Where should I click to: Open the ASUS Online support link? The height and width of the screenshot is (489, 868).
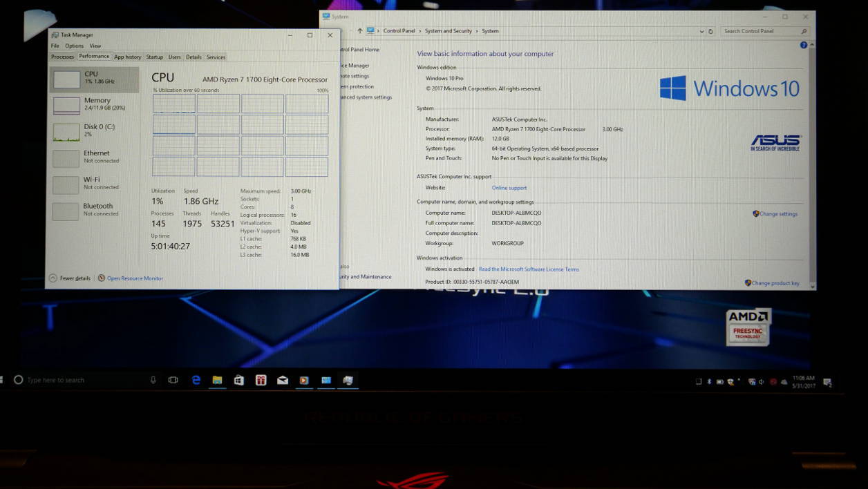pos(509,188)
